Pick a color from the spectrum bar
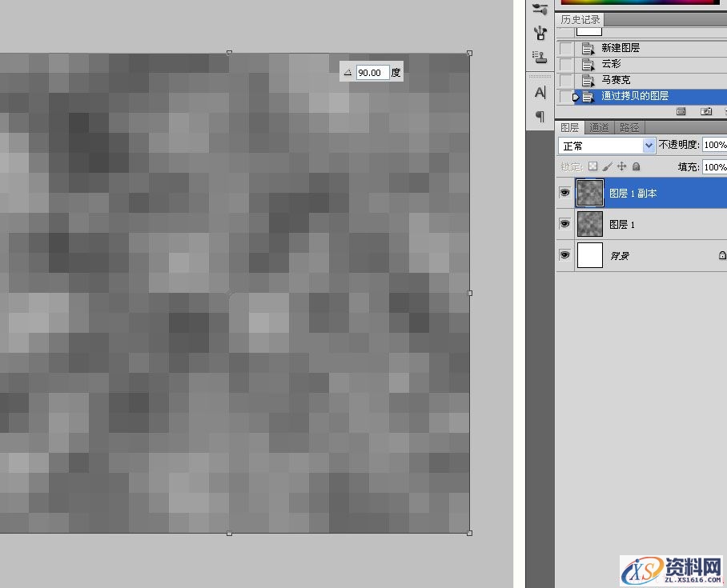 (641, 3)
